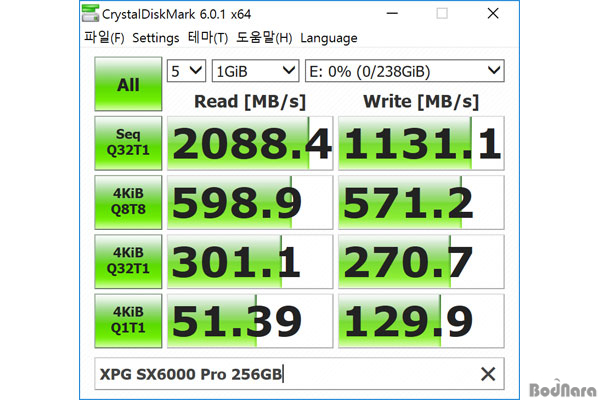Open the 도움말(H) menu
600x400 pixels.
(264, 38)
